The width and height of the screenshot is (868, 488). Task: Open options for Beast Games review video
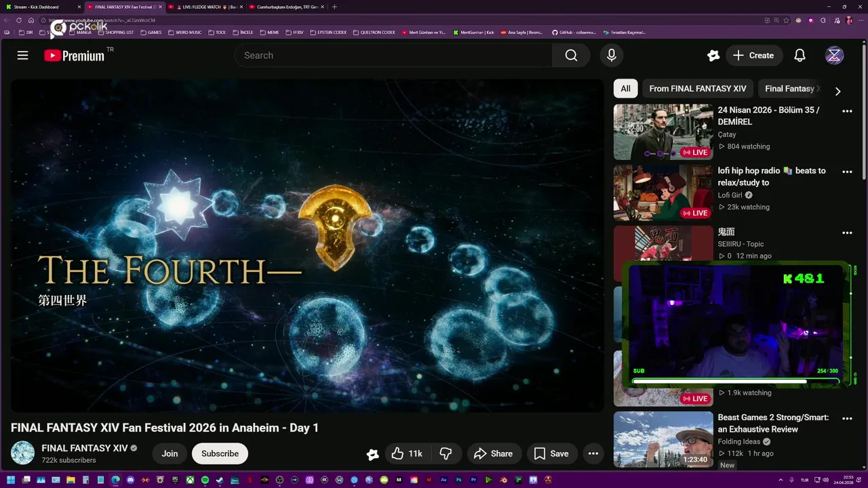coord(847,419)
